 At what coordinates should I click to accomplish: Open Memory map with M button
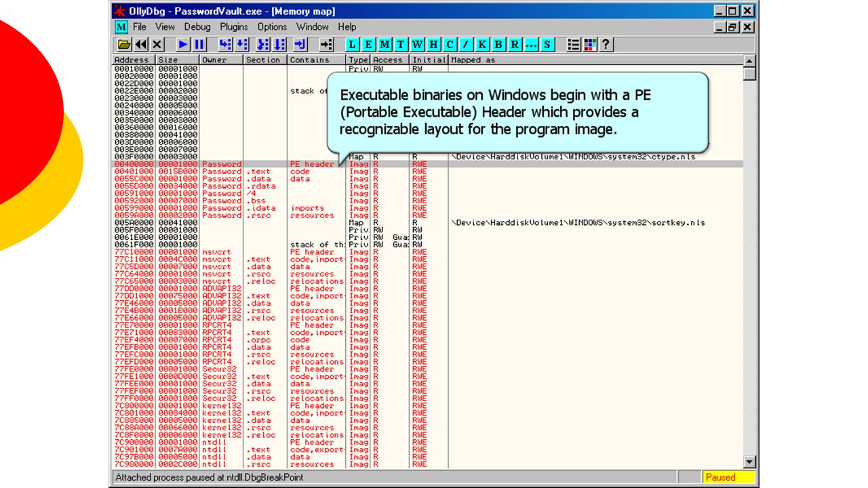pyautogui.click(x=384, y=45)
